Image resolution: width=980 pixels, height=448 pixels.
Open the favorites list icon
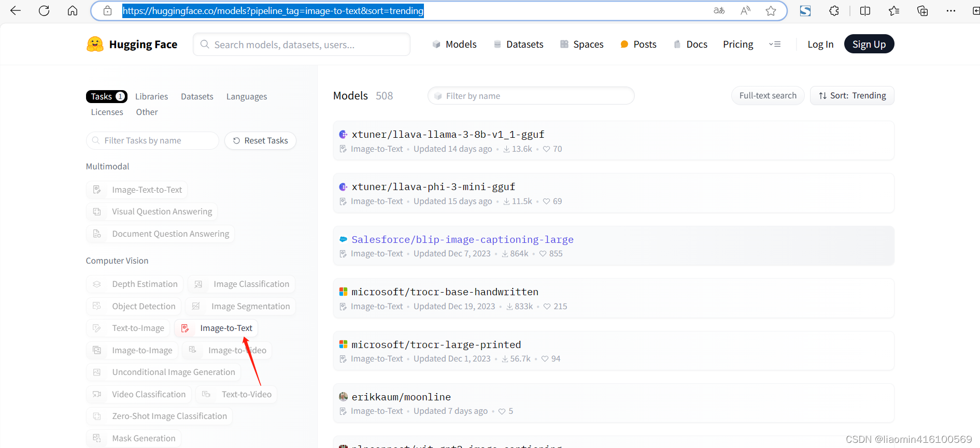(894, 11)
